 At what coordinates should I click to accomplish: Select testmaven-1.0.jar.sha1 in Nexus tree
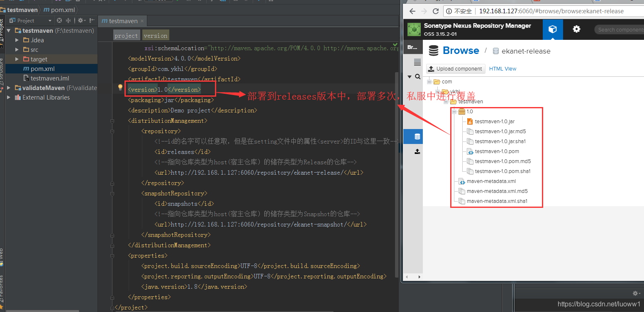(x=500, y=141)
